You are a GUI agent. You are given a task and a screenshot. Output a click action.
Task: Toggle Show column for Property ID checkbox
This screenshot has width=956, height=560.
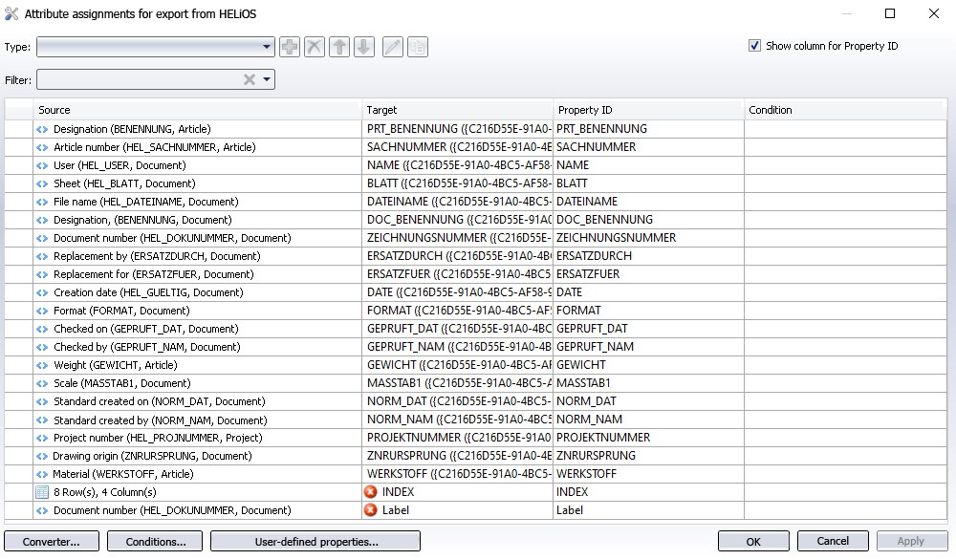click(755, 46)
